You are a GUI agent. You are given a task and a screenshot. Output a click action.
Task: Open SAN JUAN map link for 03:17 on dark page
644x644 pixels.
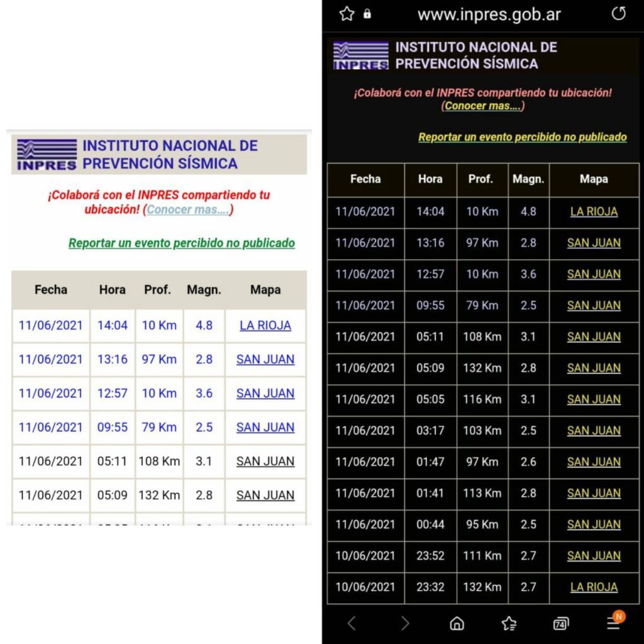[x=594, y=430]
